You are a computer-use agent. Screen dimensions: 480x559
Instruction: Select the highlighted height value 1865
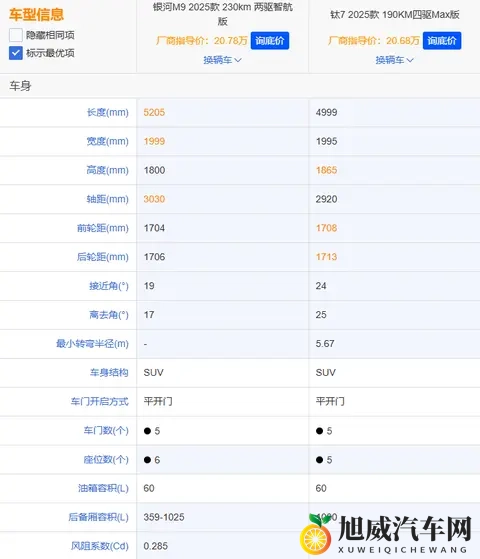pyautogui.click(x=326, y=170)
